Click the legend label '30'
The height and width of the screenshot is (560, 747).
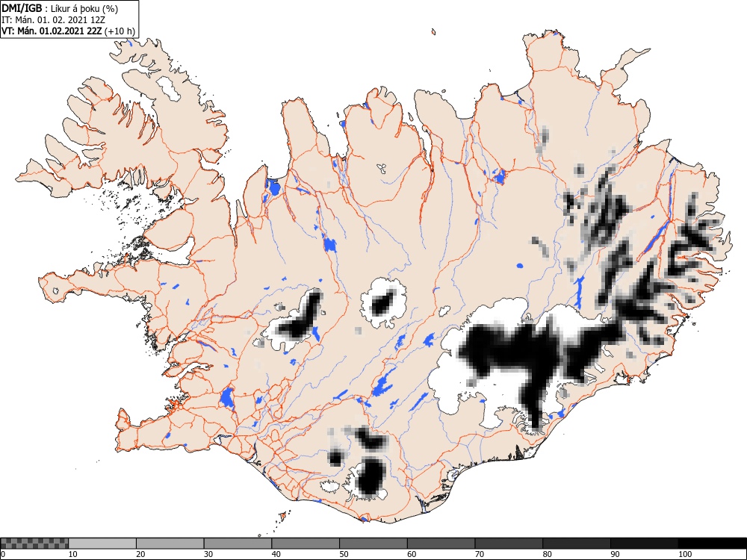(x=208, y=554)
